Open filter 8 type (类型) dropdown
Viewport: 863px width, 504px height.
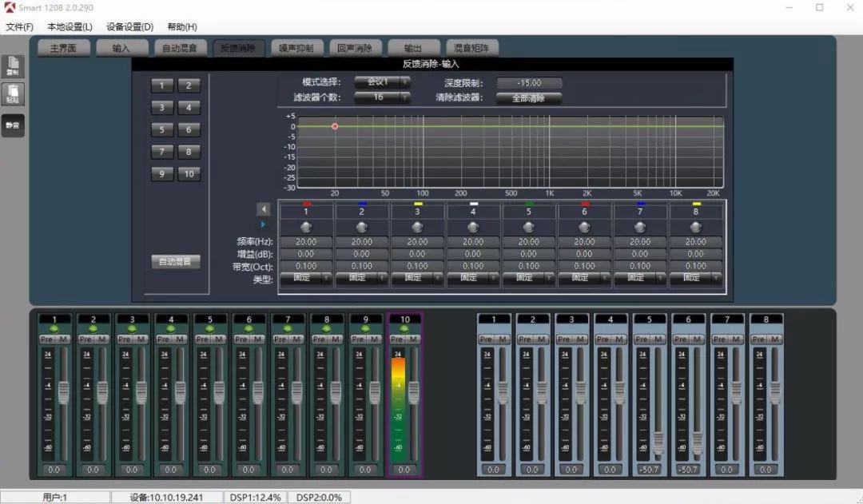(696, 279)
